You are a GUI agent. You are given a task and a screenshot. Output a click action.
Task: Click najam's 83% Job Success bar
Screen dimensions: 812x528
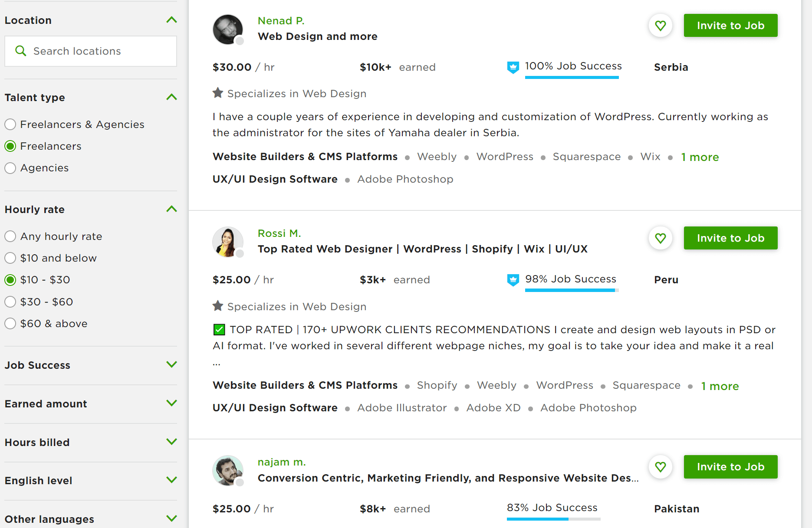[554, 519]
